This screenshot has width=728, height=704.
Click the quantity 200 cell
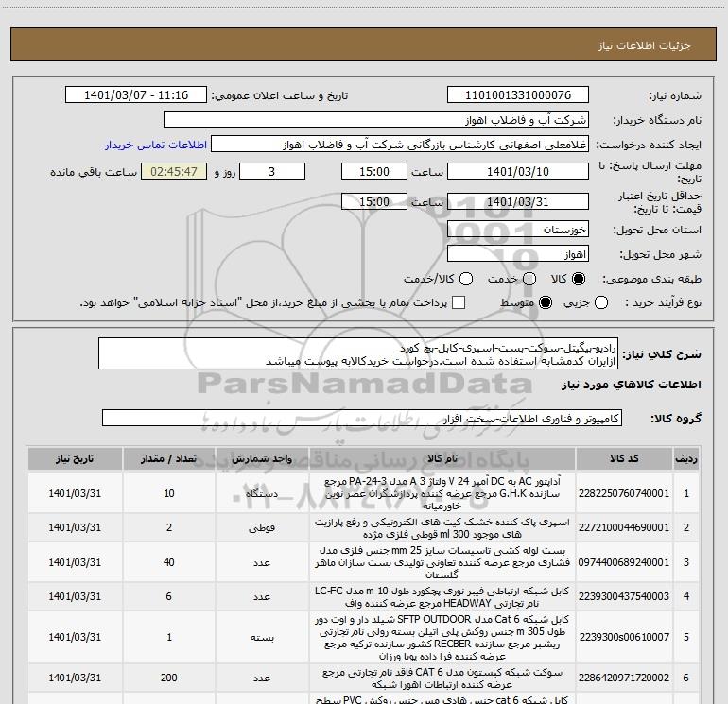pos(168,678)
